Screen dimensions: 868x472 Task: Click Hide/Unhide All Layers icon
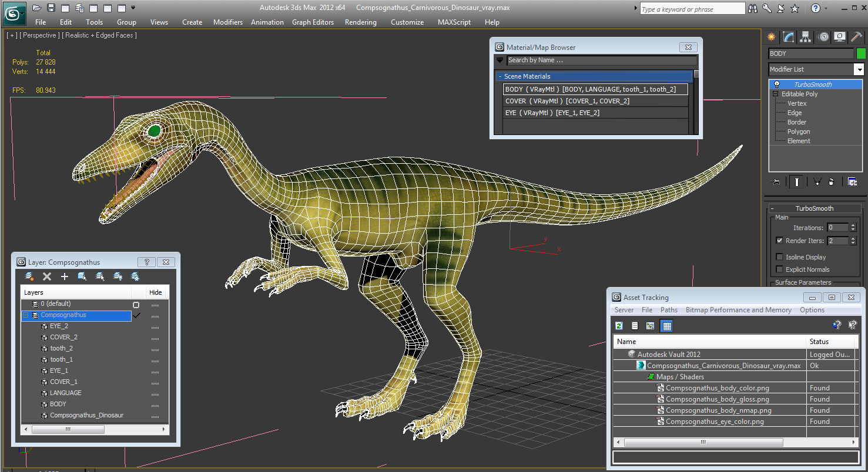tap(118, 277)
